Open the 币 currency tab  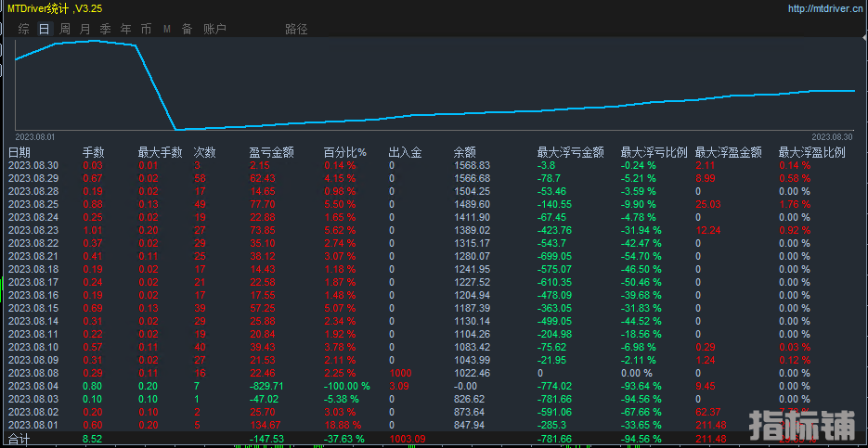(x=147, y=29)
